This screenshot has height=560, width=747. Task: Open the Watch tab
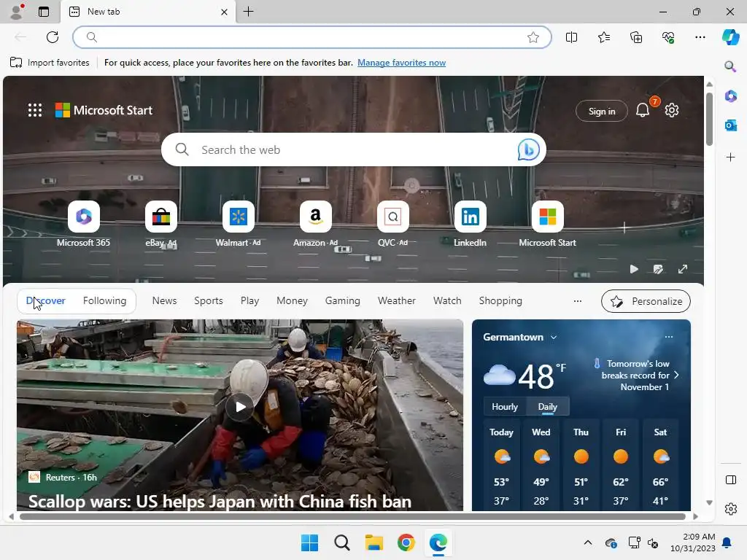[447, 301]
